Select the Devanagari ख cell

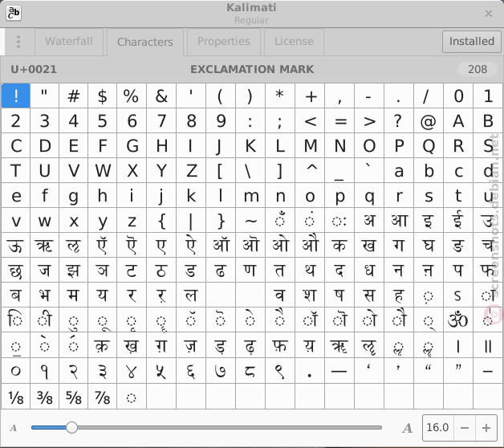369,245
